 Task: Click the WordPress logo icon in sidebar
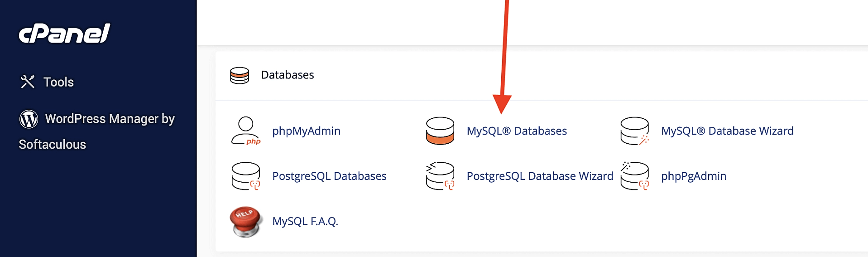coord(29,119)
